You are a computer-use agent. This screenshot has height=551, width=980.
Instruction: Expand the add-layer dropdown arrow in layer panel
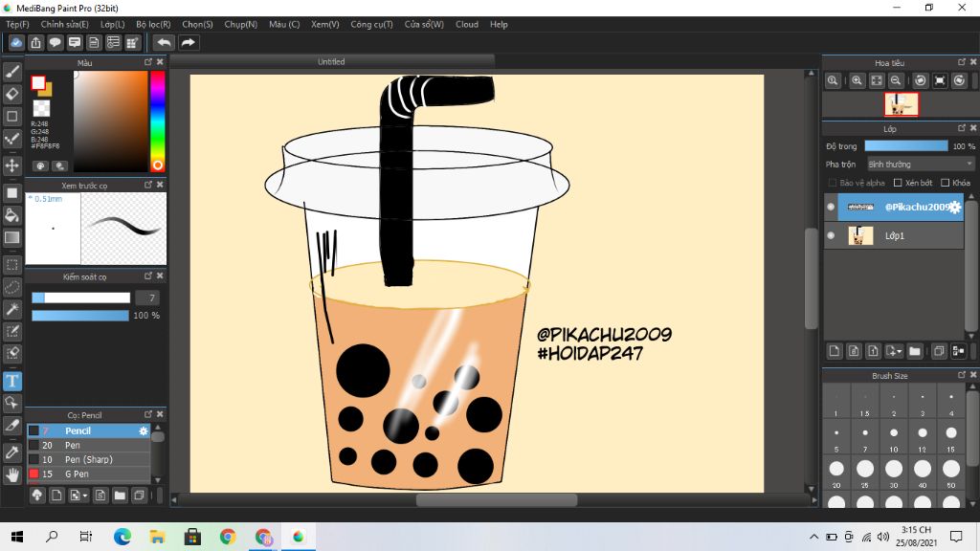pyautogui.click(x=894, y=351)
